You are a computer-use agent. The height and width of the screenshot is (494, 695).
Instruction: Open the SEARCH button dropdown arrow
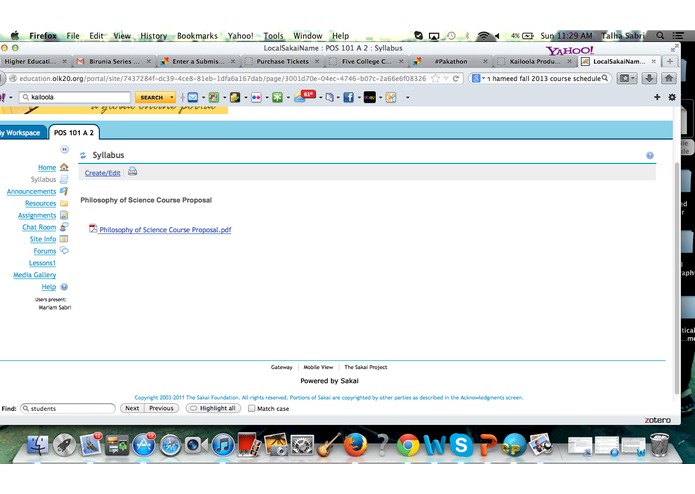pos(172,97)
